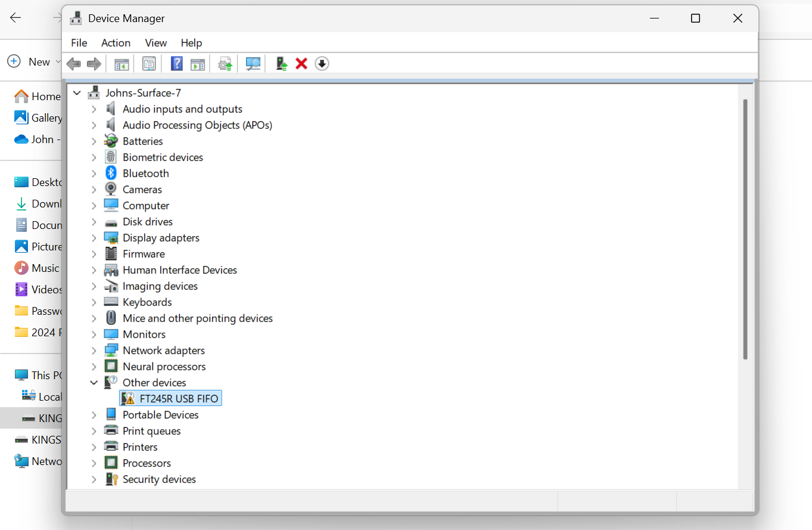Open the Action menu
Screen dimensions: 812x530
tap(116, 43)
